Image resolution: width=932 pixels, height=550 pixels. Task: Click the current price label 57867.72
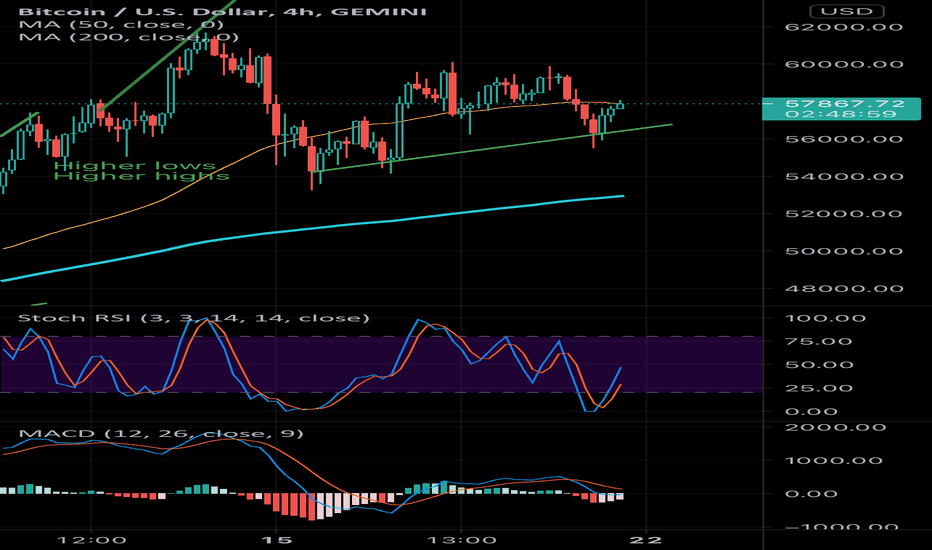coord(844,103)
